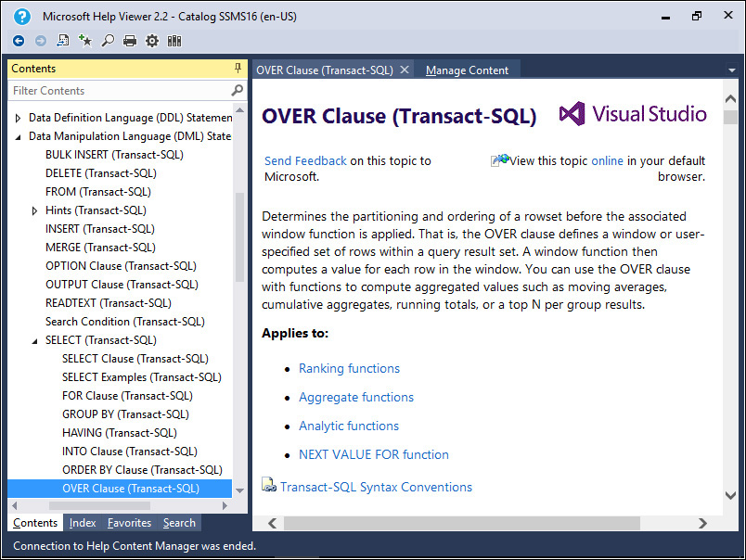Add topic to Favorites star icon
This screenshot has width=746, height=560.
coord(85,41)
